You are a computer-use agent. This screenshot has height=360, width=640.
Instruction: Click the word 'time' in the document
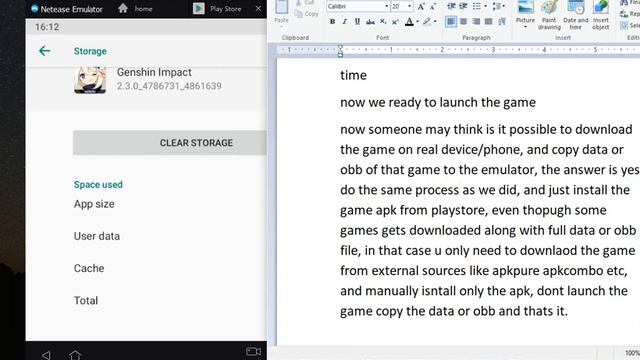tap(353, 76)
